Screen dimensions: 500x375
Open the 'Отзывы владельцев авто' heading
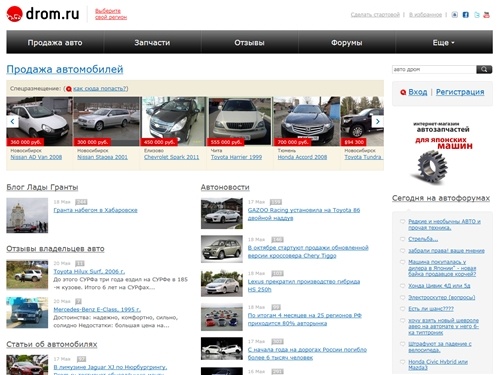click(55, 249)
